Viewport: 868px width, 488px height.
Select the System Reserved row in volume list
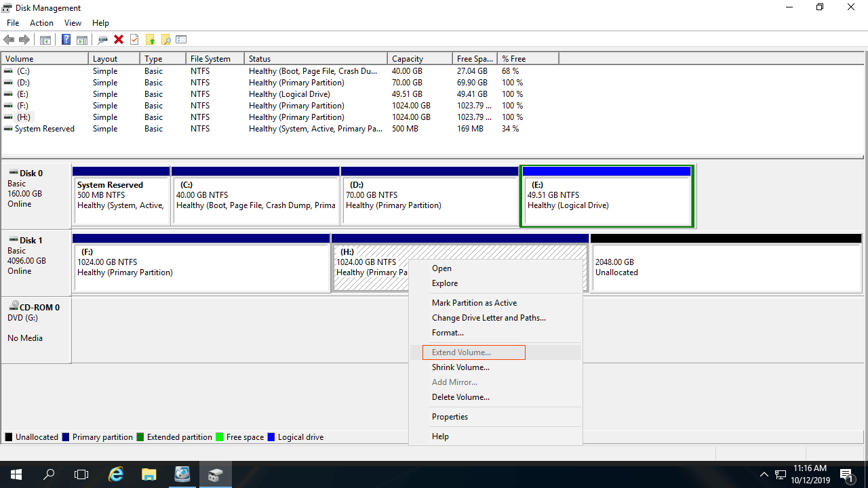pyautogui.click(x=45, y=129)
